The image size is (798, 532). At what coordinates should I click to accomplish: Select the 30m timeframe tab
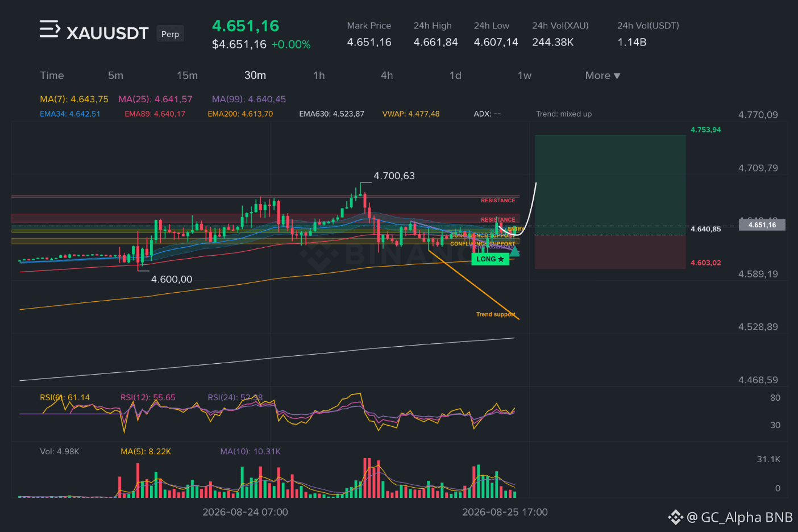pos(255,76)
